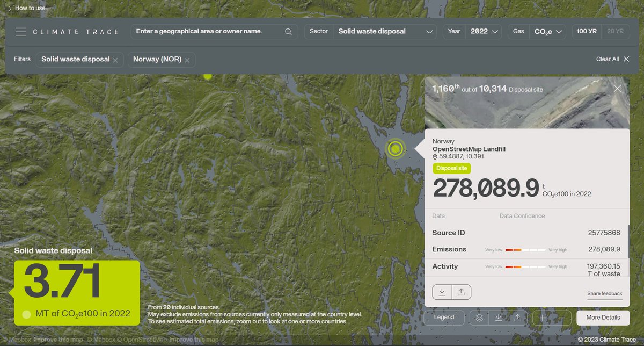Click the detail panel scrollbar
The image size is (644, 346).
pos(628,243)
